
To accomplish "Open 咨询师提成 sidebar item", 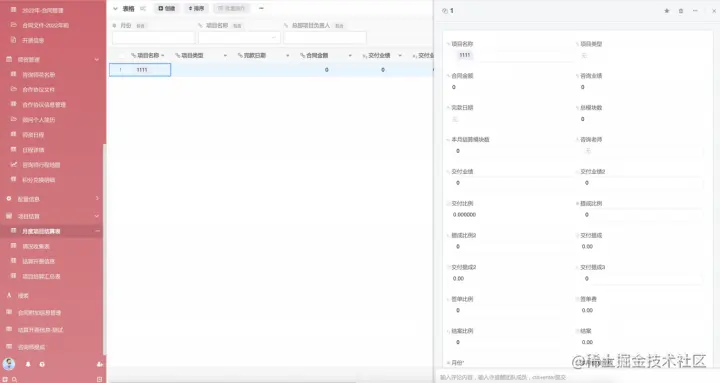I will (31, 347).
